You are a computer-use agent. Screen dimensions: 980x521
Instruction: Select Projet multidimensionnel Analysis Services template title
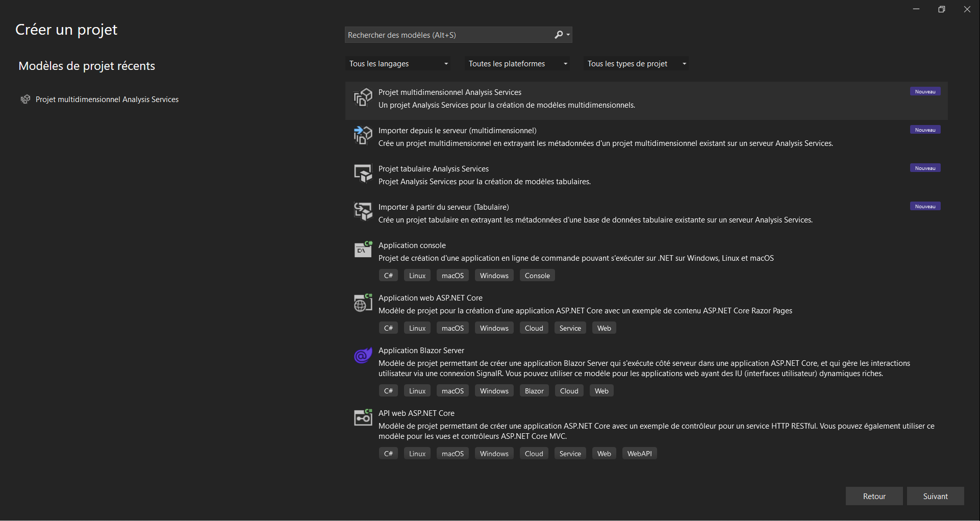(x=449, y=92)
